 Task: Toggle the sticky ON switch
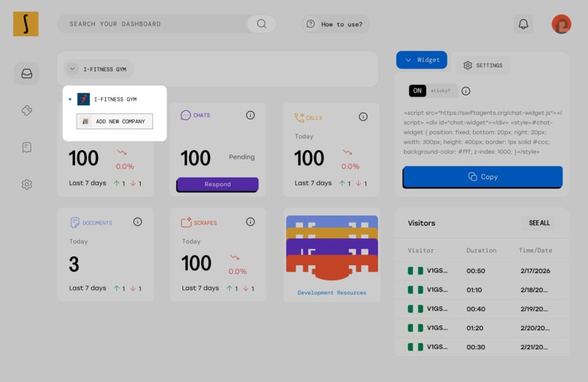pyautogui.click(x=417, y=91)
